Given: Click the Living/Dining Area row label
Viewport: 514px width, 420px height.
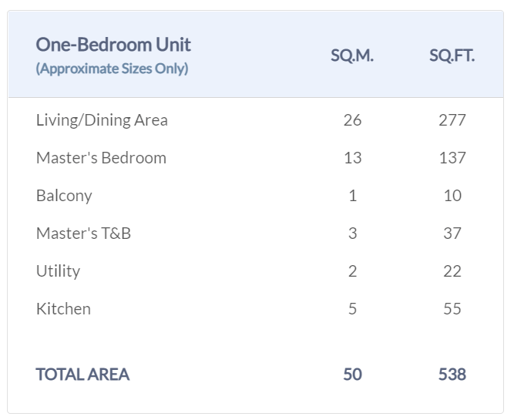Looking at the screenshot, I should click(x=102, y=120).
